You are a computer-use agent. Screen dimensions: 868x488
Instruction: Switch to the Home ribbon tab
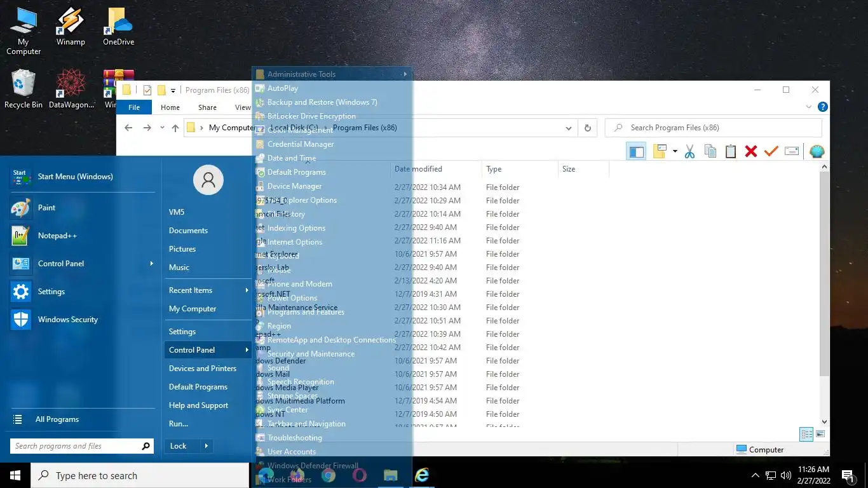tap(170, 107)
